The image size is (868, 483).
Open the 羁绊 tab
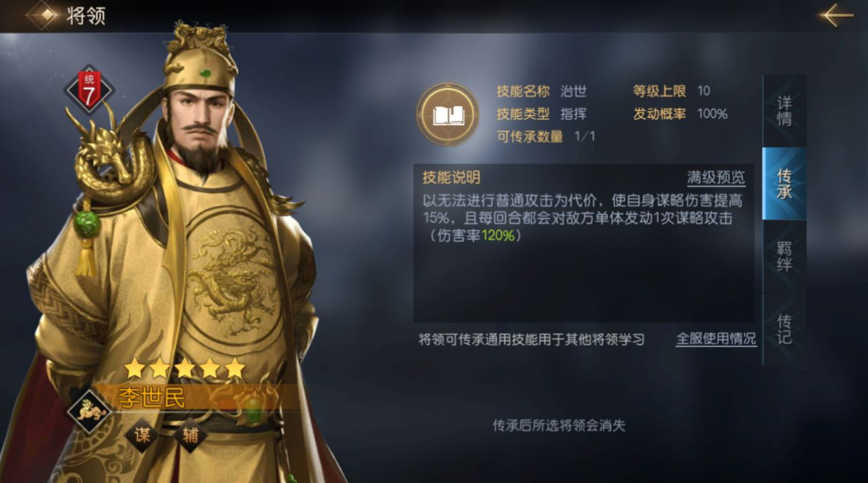coord(784,257)
